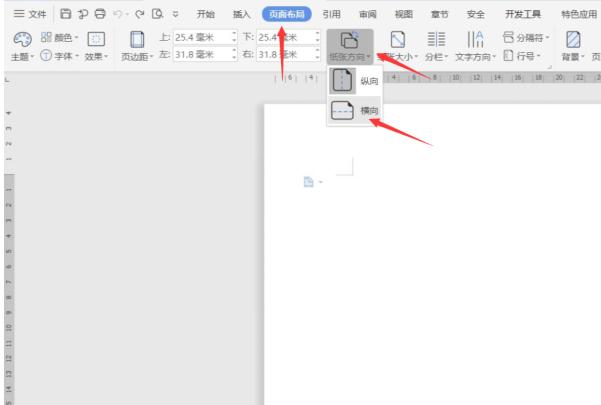The image size is (601, 405).
Task: Decrease right margin with down stepper
Action: point(318,58)
